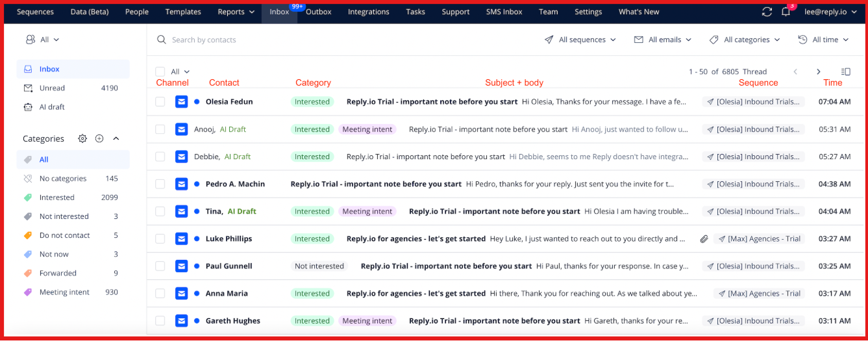Go to previous page of threads
The height and width of the screenshot is (343, 868).
click(795, 71)
